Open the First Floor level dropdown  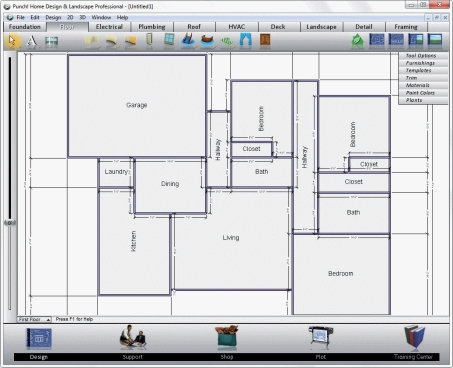point(34,319)
